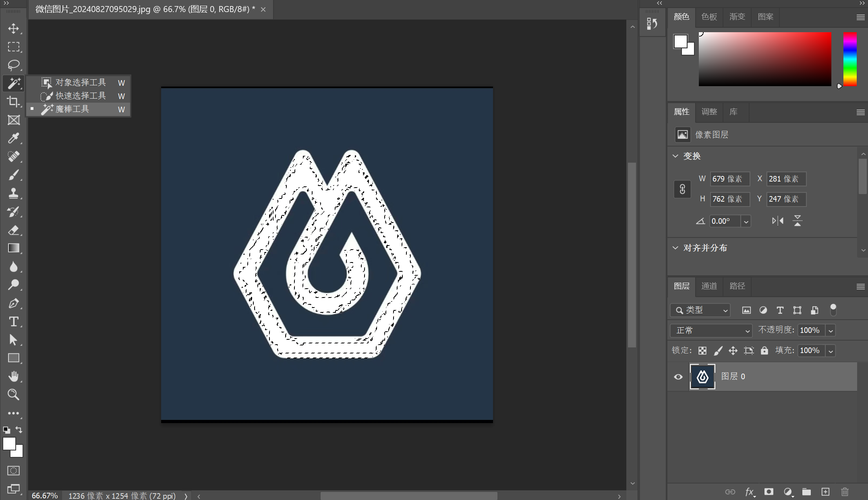Select the Horizontal Type tool
This screenshot has width=868, height=500.
13,322
